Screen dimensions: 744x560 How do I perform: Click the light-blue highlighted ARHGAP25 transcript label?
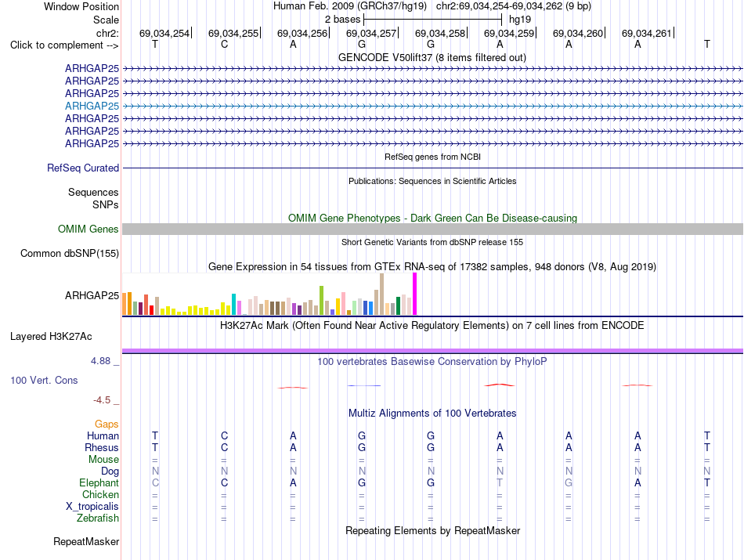tap(92, 106)
